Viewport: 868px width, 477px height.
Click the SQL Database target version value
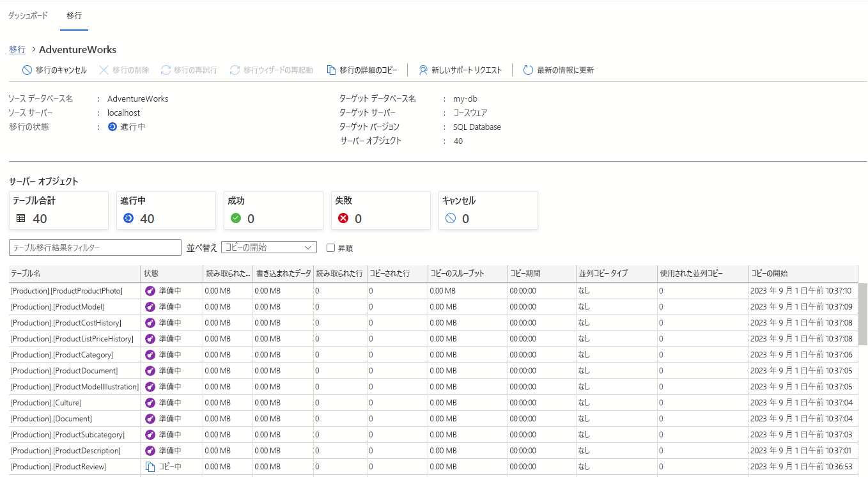(x=477, y=127)
